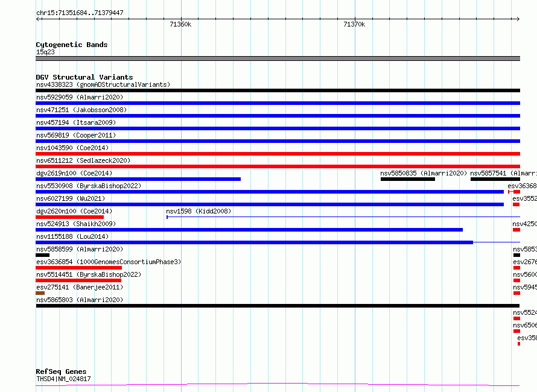537x392 pixels.
Task: Click dgv2619n100 (Coe2014) label
Action: (x=74, y=173)
